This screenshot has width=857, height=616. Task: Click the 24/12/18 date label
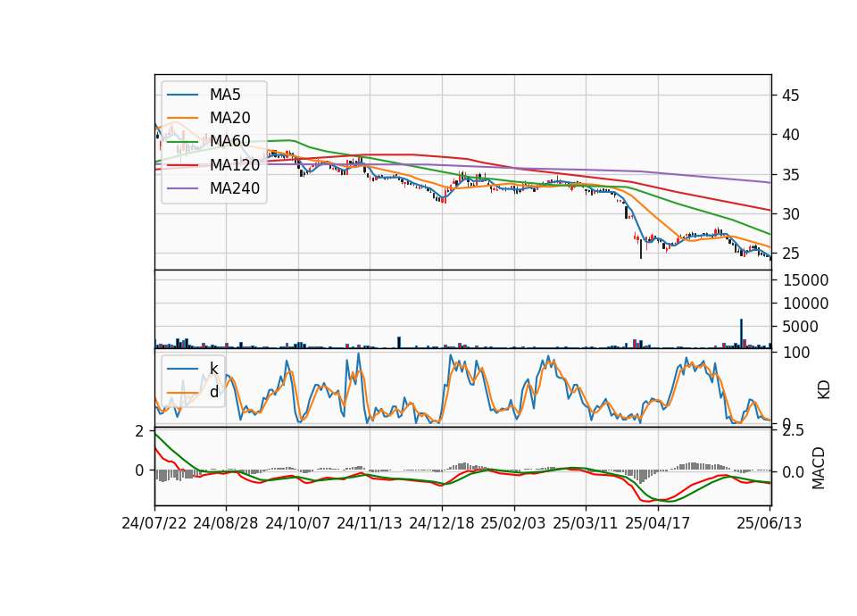coord(442,523)
